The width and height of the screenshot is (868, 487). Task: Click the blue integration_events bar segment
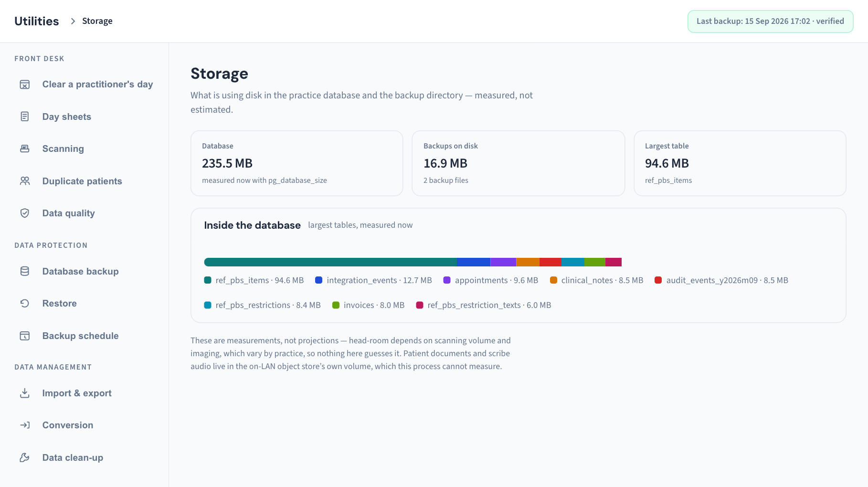(x=474, y=262)
